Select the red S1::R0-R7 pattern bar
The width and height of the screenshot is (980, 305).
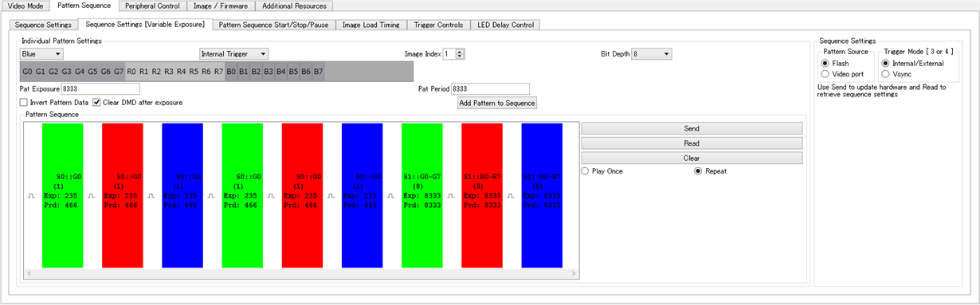[x=482, y=195]
